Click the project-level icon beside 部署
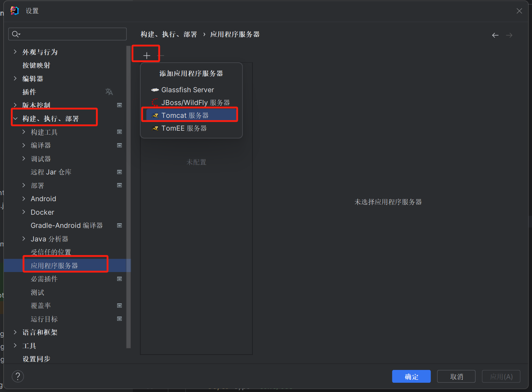Image resolution: width=532 pixels, height=392 pixels. pyautogui.click(x=120, y=185)
